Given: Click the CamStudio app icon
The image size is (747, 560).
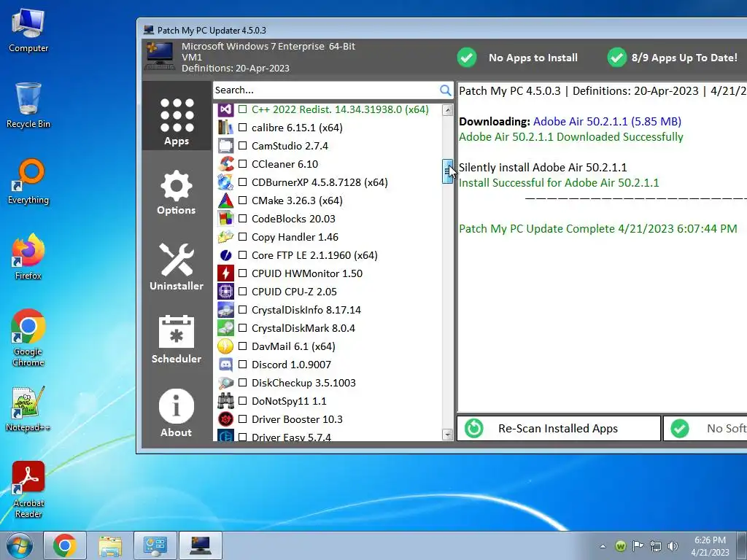Looking at the screenshot, I should click(225, 146).
